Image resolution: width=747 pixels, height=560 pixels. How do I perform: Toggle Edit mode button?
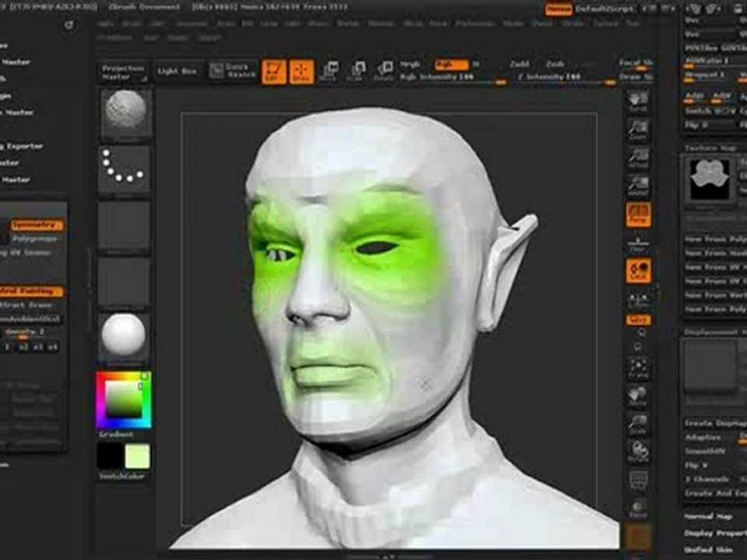point(274,72)
